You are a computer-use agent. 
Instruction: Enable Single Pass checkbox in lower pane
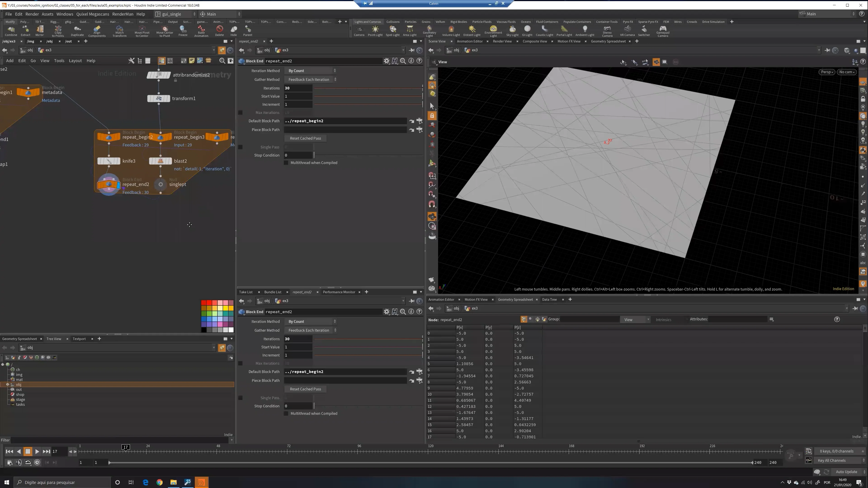240,398
